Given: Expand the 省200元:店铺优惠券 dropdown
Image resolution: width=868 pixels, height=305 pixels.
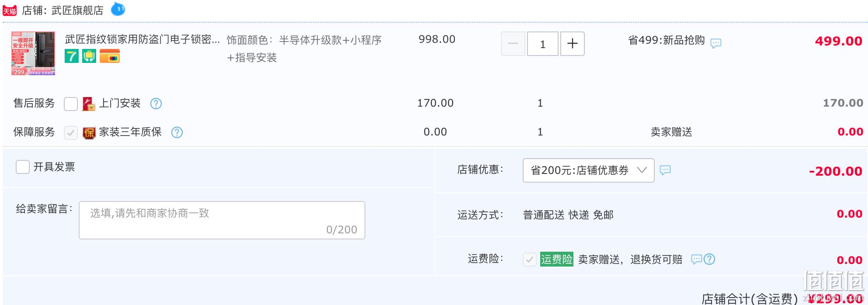Looking at the screenshot, I should (588, 170).
